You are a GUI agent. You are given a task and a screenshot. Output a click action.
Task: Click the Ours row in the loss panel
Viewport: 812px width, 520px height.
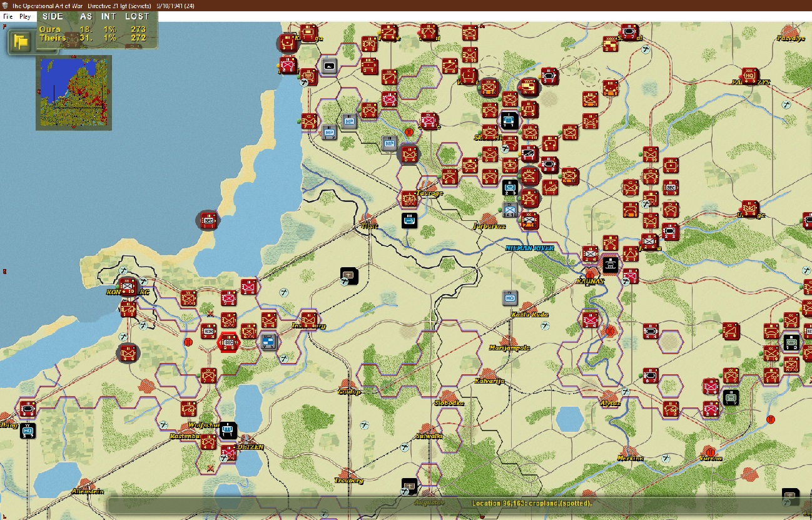click(x=93, y=29)
